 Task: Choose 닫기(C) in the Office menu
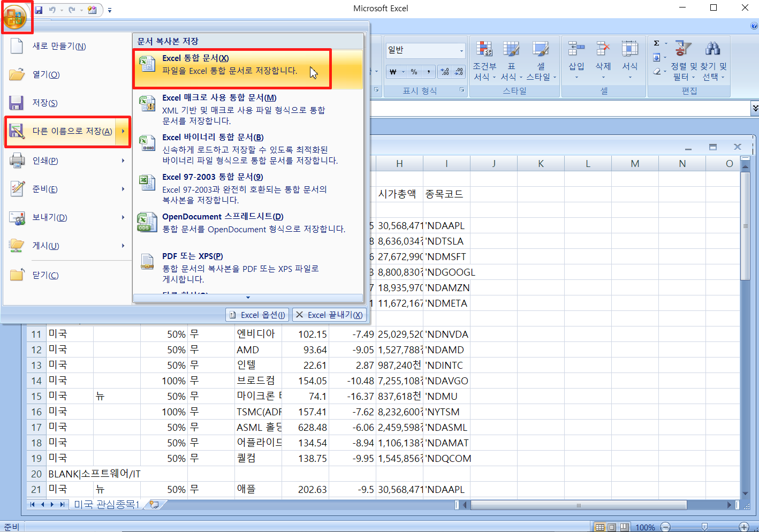(x=67, y=275)
